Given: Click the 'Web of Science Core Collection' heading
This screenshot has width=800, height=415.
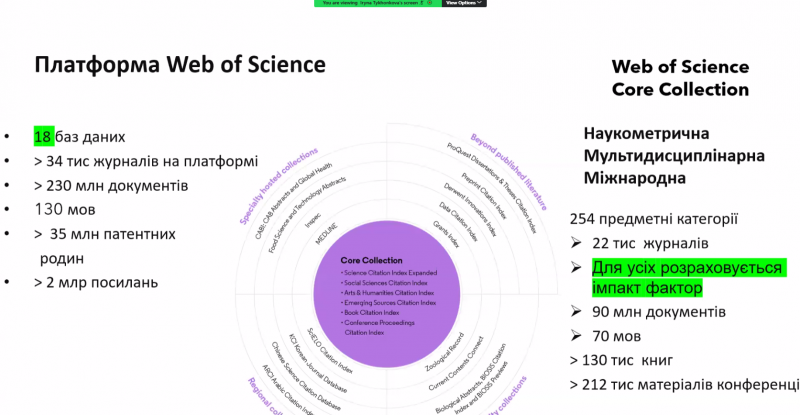Looking at the screenshot, I should point(680,78).
